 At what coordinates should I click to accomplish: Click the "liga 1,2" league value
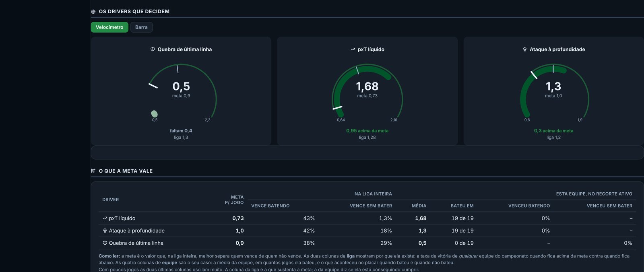(553, 138)
